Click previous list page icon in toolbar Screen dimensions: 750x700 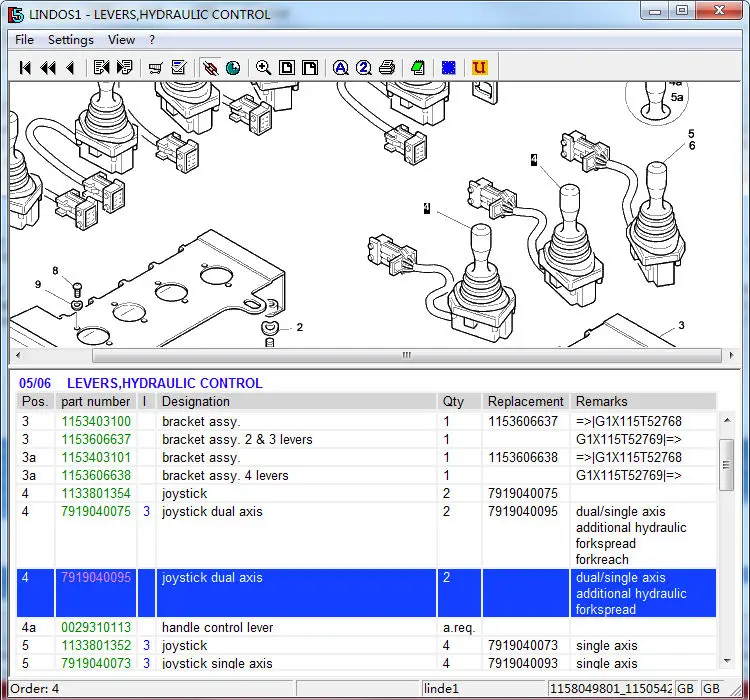(101, 67)
